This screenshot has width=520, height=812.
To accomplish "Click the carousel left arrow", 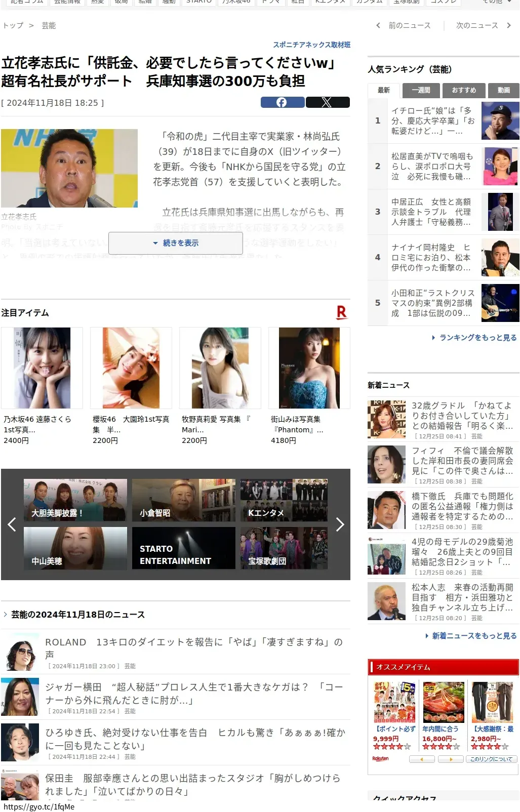I will (x=12, y=524).
